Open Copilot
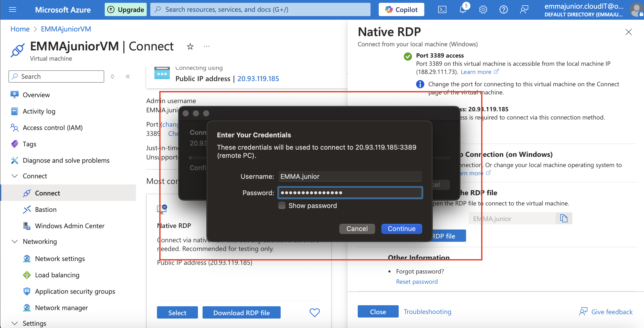644x328 pixels. 401,10
